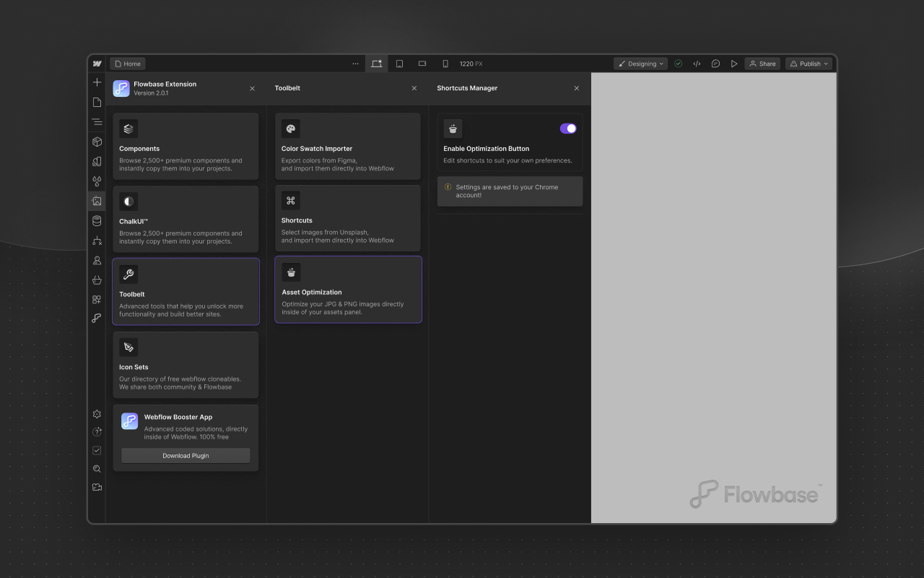Select the mobile portrait breakpoint

[x=445, y=64]
